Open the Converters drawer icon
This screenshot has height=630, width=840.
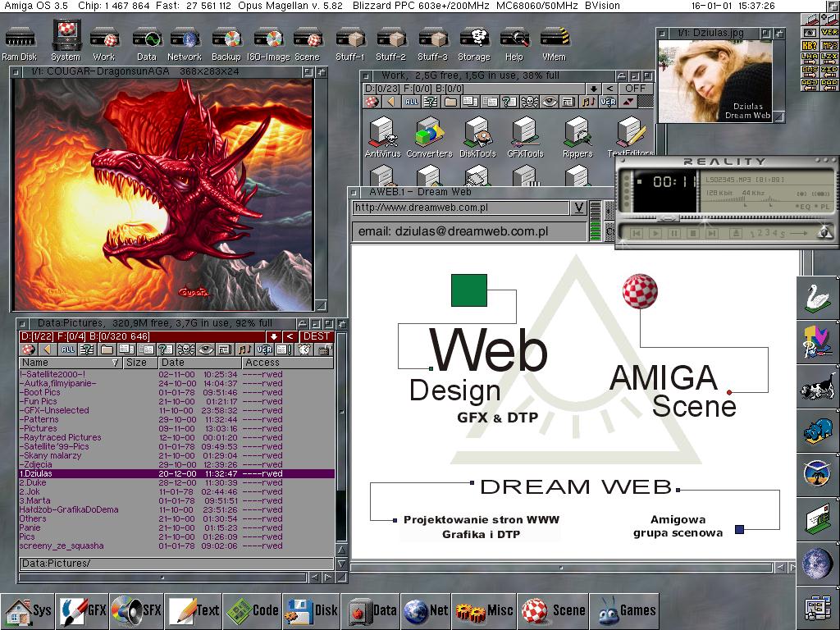pyautogui.click(x=429, y=137)
